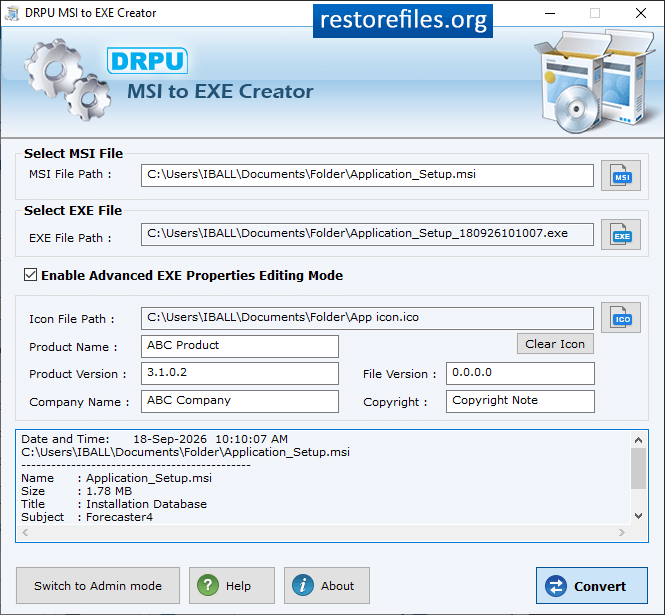Click the EXE file browse icon
This screenshot has height=615, width=665.
point(620,235)
